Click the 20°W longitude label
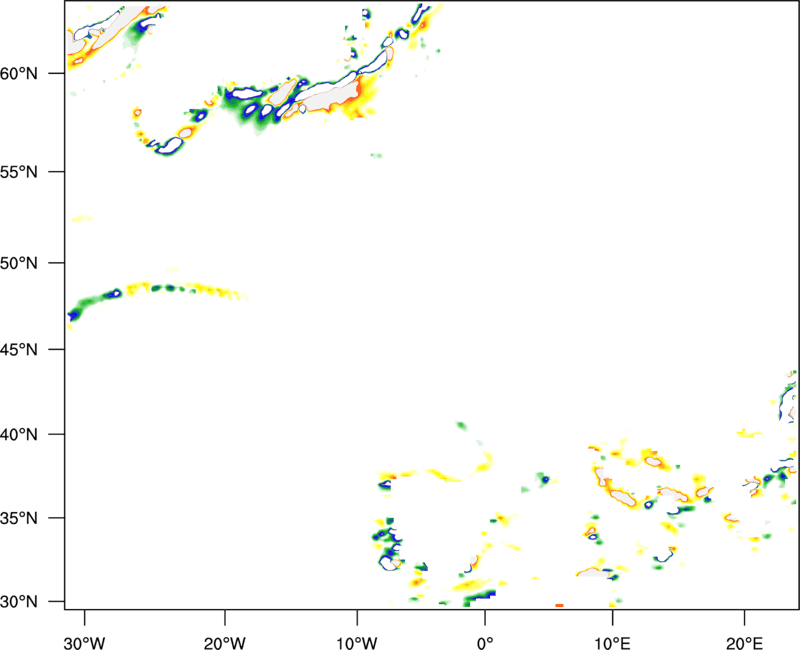 [225, 643]
